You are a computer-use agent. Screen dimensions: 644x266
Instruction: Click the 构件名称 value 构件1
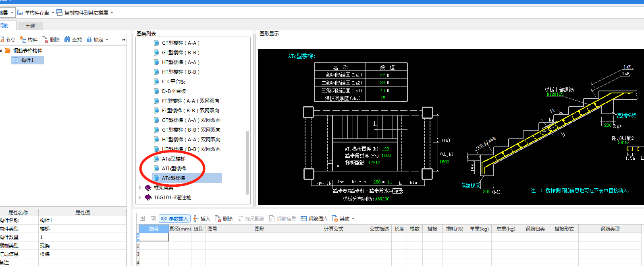pos(82,221)
